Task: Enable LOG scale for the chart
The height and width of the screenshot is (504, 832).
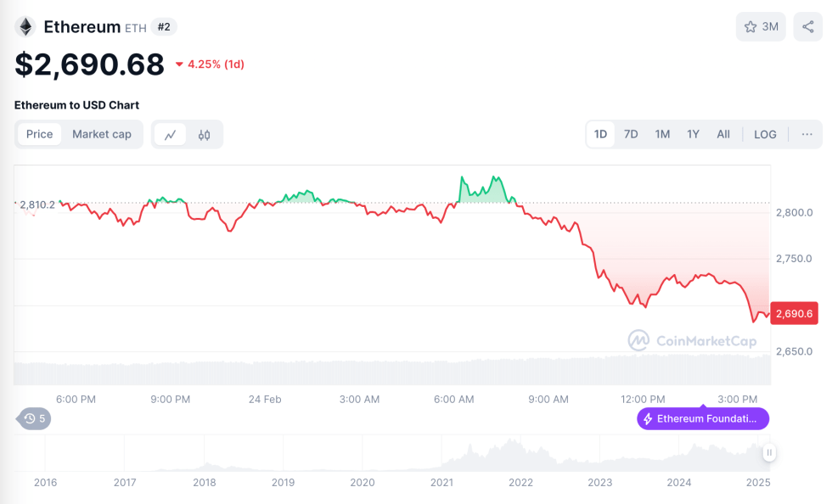Action: point(765,134)
